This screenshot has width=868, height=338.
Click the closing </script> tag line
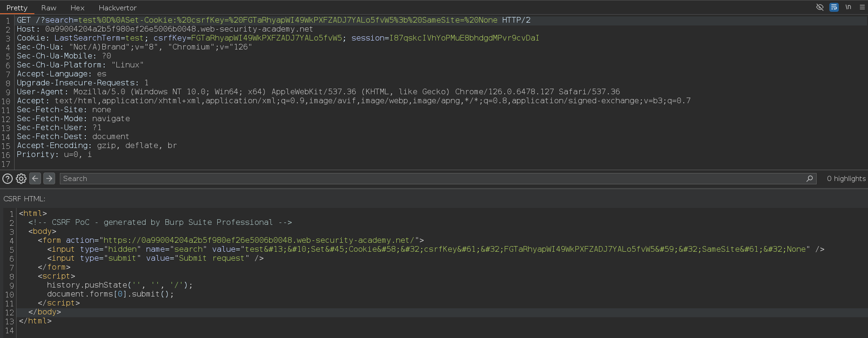[x=59, y=303]
